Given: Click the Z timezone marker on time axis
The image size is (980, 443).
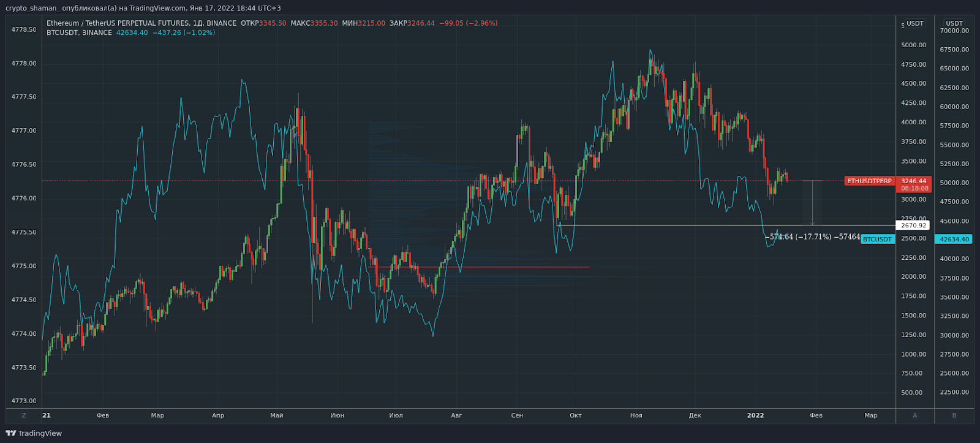Looking at the screenshot, I should point(24,415).
